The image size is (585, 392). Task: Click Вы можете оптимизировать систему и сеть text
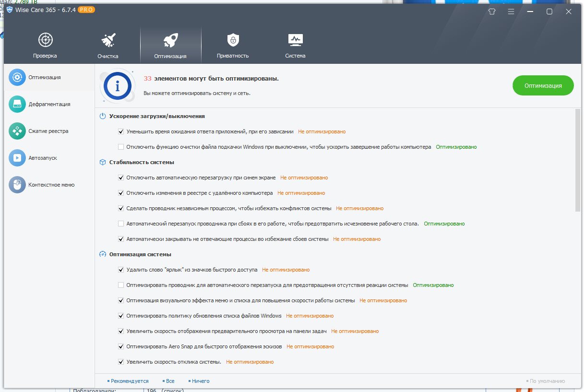point(197,93)
